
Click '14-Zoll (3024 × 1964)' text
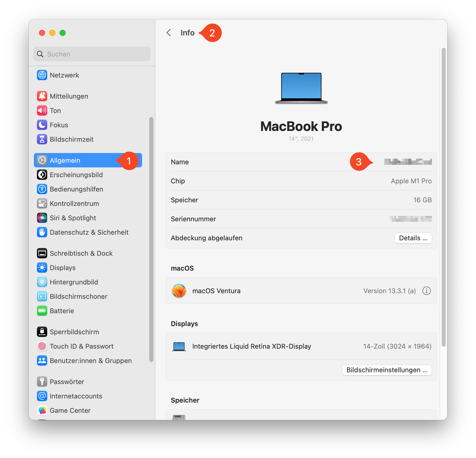tap(397, 346)
